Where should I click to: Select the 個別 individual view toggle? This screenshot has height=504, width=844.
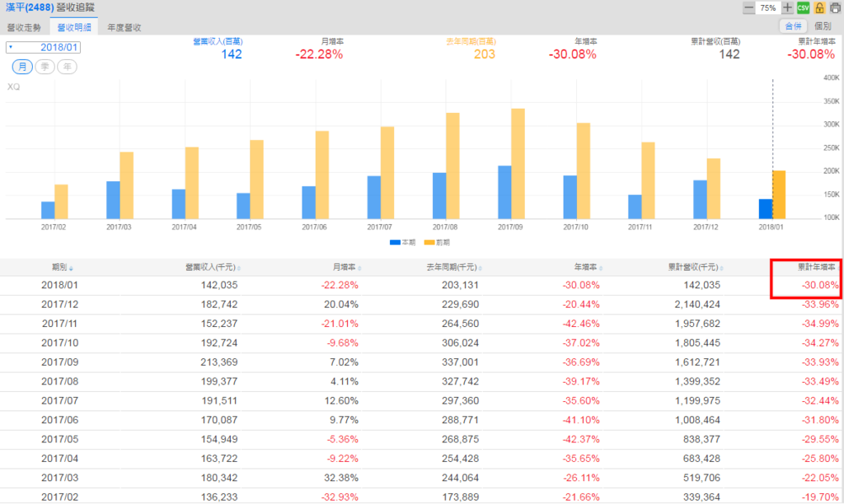(x=823, y=26)
